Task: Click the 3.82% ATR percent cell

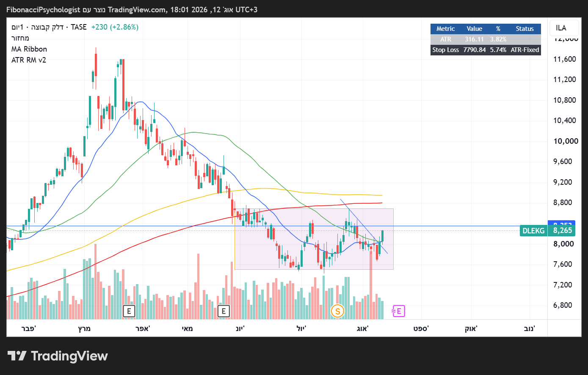Action: 498,39
